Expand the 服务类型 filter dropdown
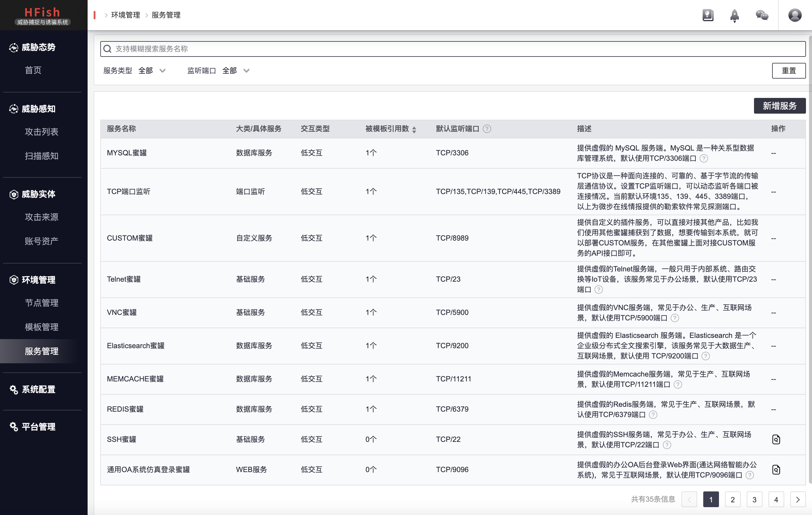 coord(152,70)
